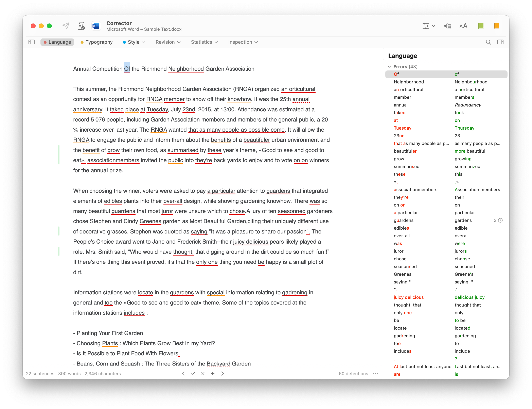Go to next detection arrow

coord(223,373)
